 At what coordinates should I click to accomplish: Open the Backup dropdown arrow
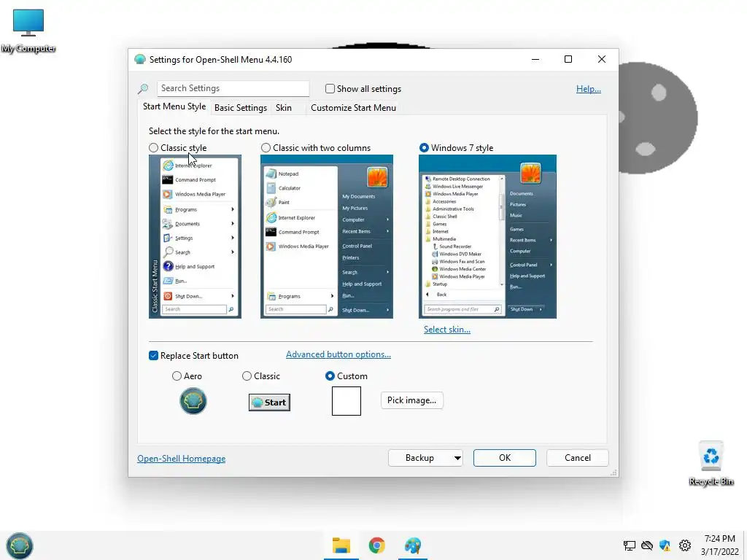point(457,458)
